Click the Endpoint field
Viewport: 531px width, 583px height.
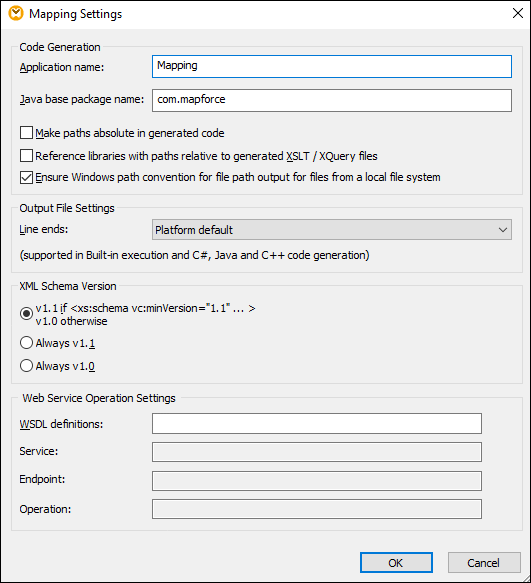tap(317, 481)
